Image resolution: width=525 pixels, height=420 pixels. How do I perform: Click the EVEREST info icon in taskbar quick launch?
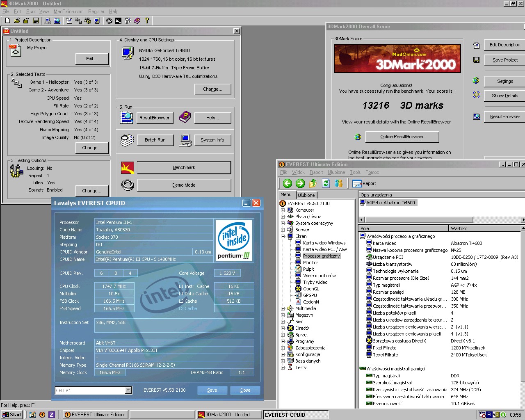click(x=42, y=415)
